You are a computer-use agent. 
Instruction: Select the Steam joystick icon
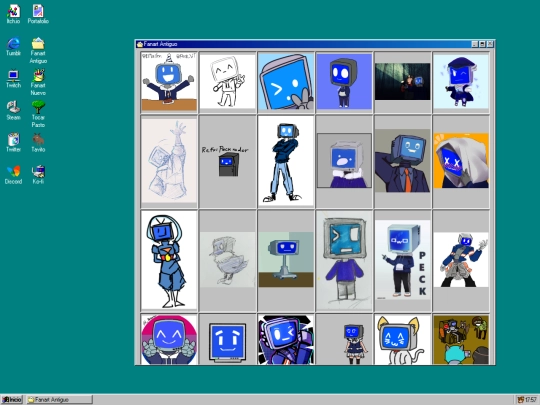[13, 111]
